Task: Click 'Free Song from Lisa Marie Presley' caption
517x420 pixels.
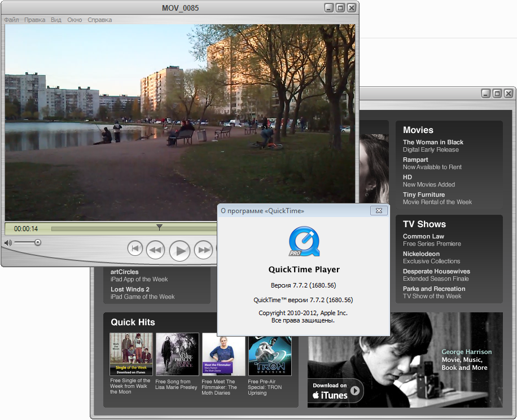Action: coord(176,384)
